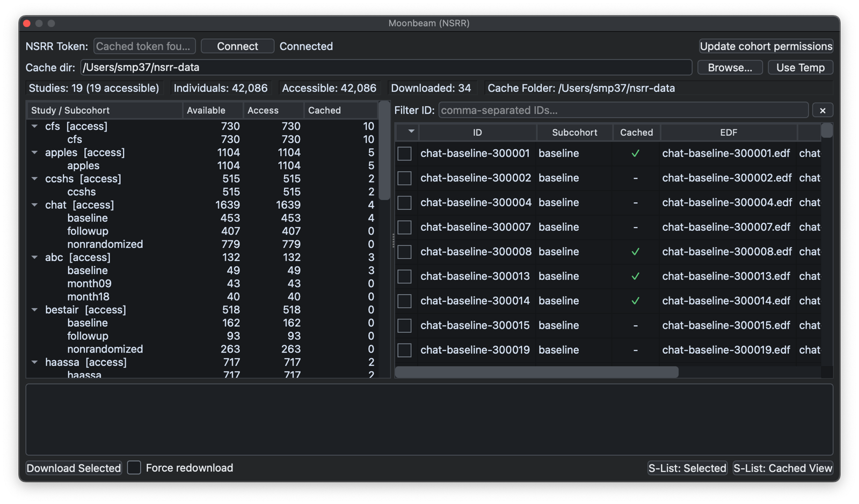Click the green cached checkmark for chat-baseline-300013
The width and height of the screenshot is (859, 504).
[636, 276]
